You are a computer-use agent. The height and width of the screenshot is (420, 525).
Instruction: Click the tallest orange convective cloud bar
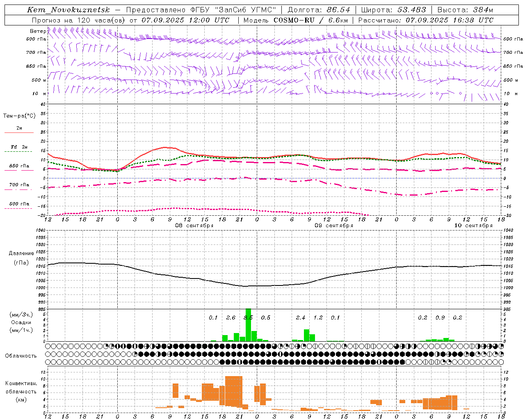234,391
